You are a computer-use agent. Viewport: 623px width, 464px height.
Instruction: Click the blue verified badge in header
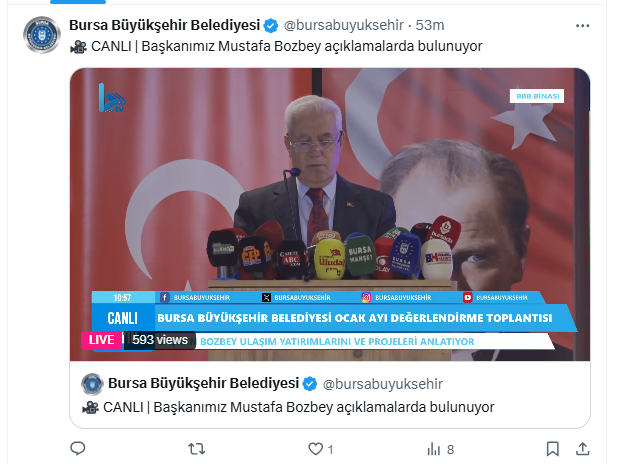271,26
